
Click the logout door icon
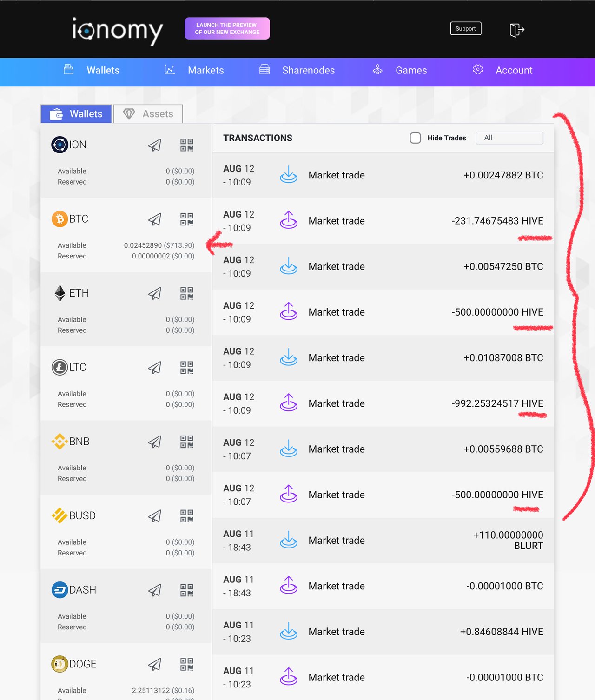[517, 30]
